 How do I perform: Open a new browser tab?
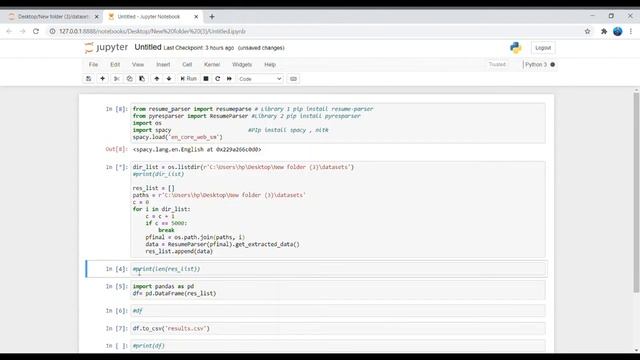pos(212,17)
